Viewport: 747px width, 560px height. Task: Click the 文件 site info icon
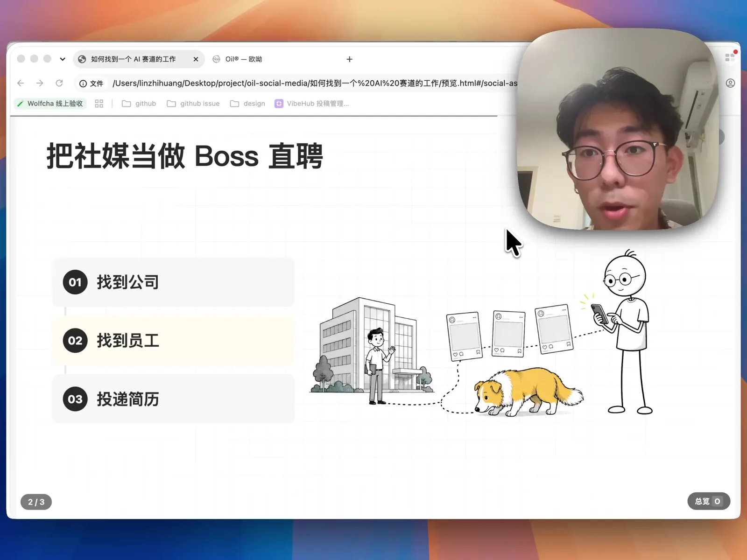click(x=91, y=84)
